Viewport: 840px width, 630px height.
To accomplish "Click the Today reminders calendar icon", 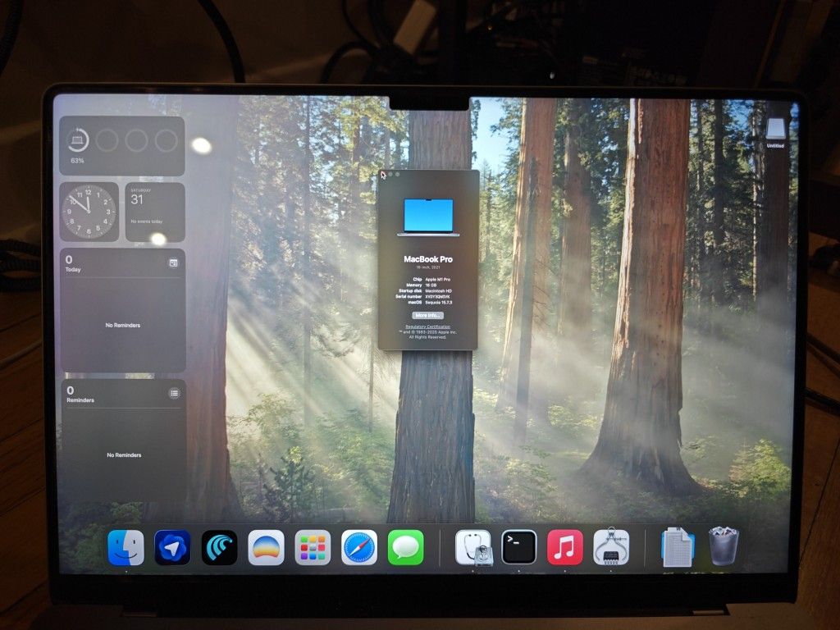I will click(173, 263).
